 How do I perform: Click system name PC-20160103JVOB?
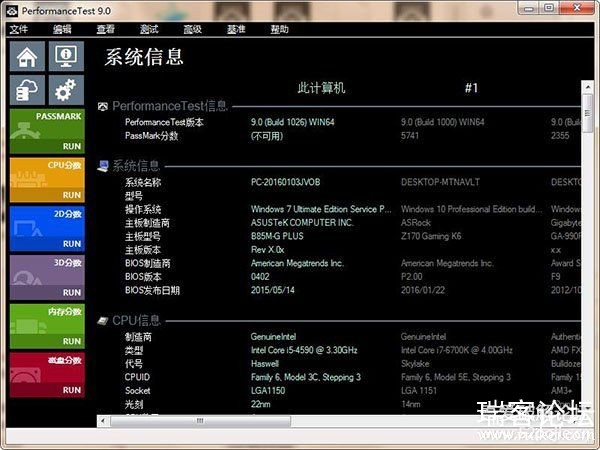pos(285,182)
